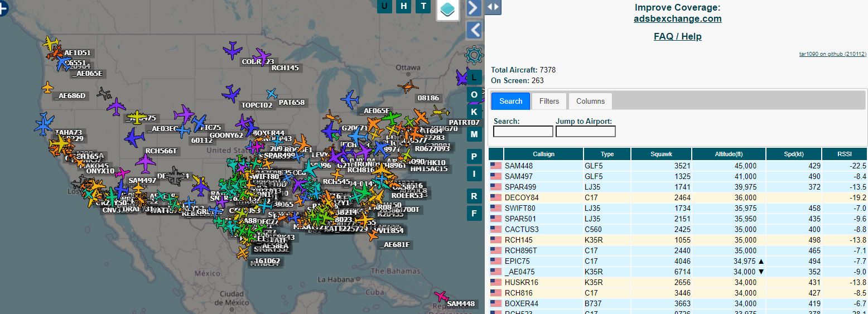The image size is (868, 314).
Task: Click US flag icon in SAM448 row
Action: (495, 166)
